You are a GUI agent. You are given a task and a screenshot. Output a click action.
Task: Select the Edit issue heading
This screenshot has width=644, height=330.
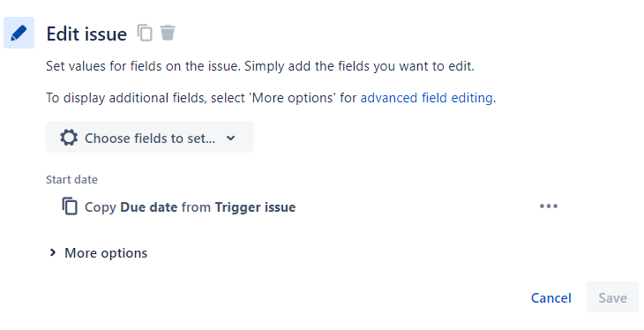click(86, 34)
